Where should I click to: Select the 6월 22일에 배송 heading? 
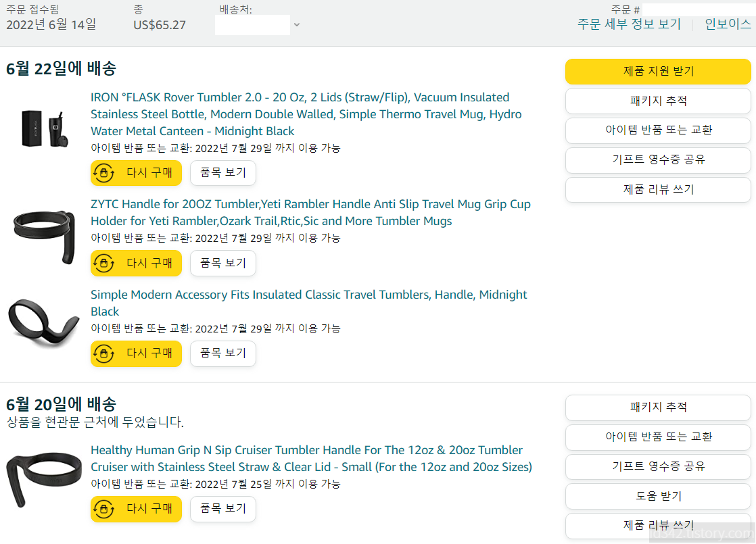click(x=62, y=68)
